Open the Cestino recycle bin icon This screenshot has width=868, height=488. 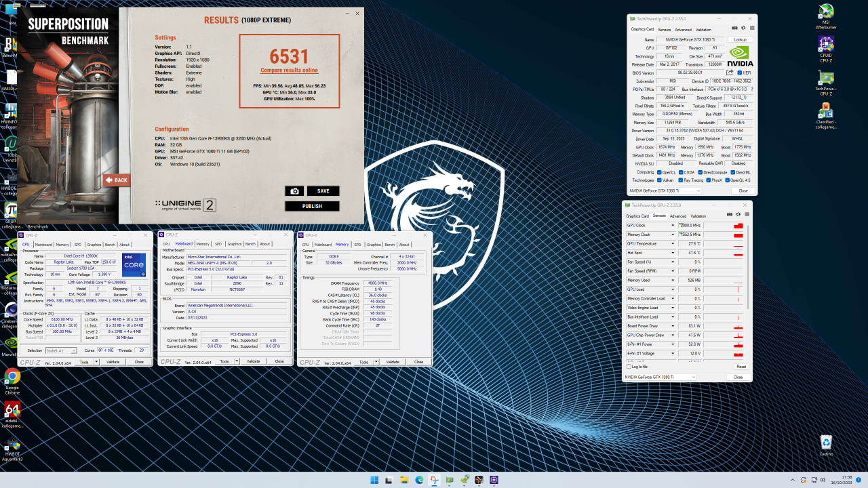tap(826, 445)
